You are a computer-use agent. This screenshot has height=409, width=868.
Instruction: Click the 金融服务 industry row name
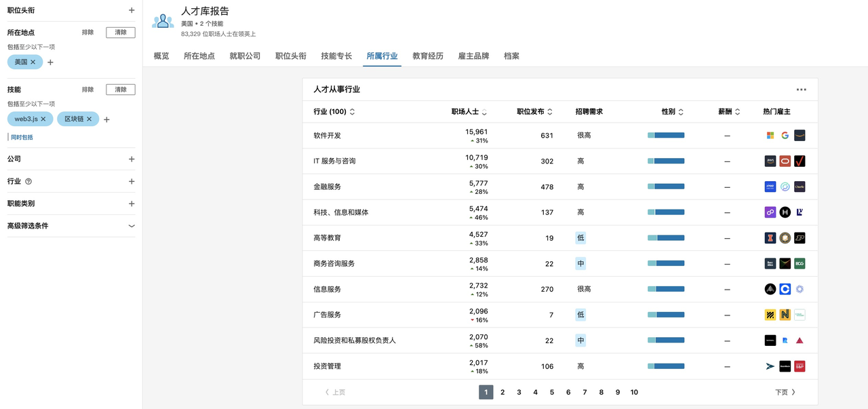[x=328, y=187]
